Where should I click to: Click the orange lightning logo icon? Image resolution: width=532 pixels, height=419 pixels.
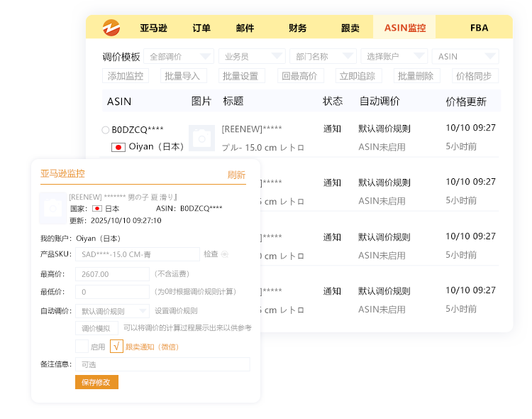pos(111,28)
